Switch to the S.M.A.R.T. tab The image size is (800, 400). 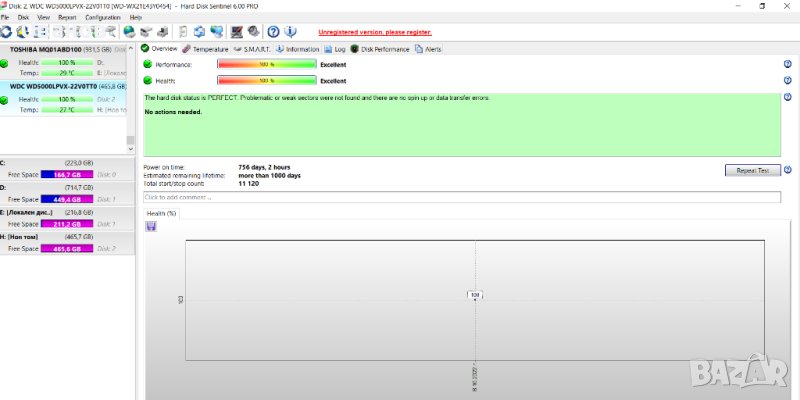click(x=251, y=48)
